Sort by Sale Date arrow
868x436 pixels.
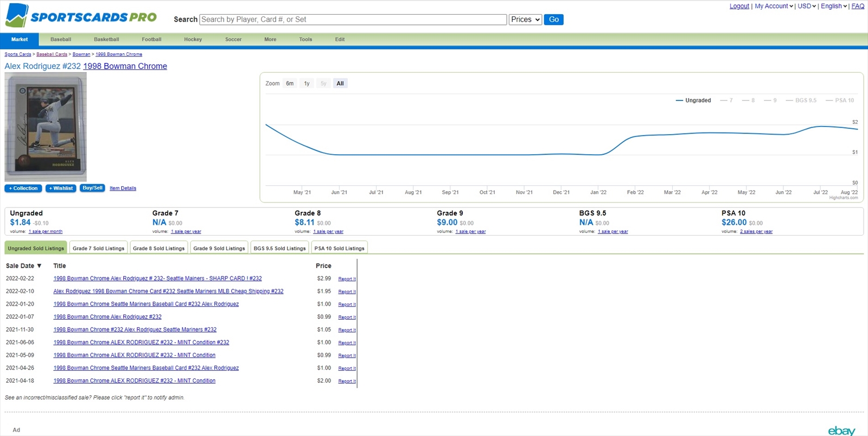tap(39, 266)
